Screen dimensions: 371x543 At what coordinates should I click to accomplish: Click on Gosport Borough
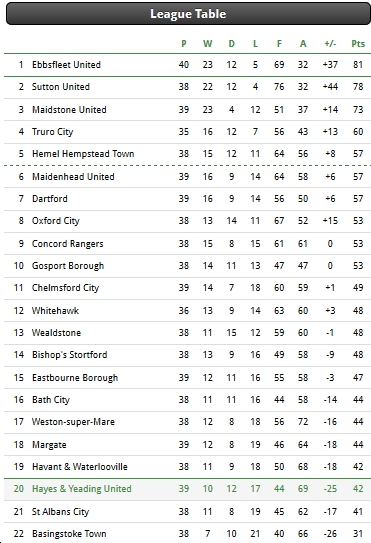[68, 266]
